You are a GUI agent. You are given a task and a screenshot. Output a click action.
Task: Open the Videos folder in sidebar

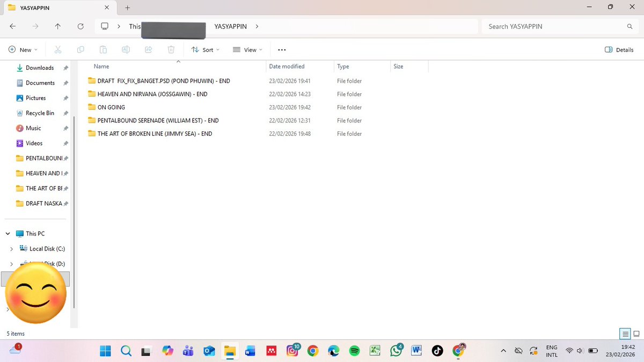tap(34, 143)
